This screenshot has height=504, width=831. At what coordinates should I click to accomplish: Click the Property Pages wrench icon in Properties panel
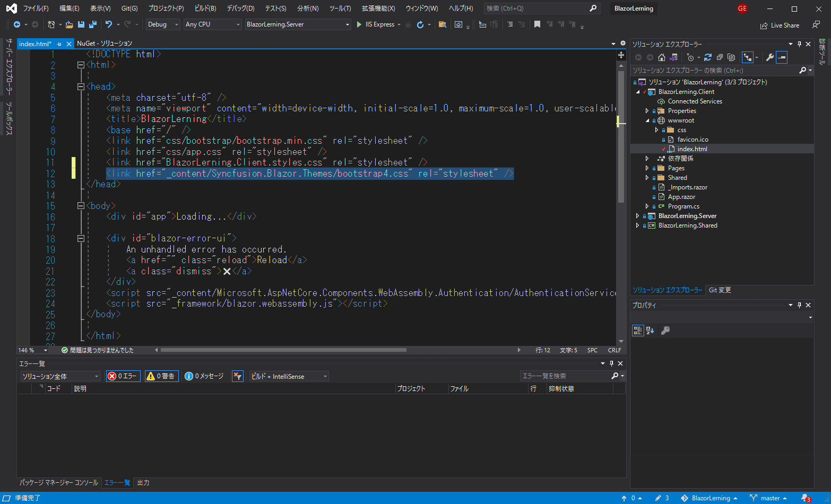(x=665, y=331)
